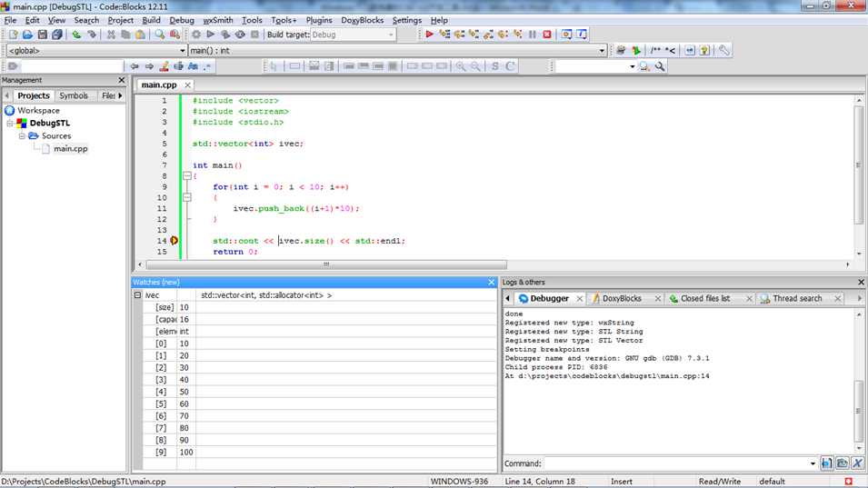
Task: Open the search text combo dropdown arrow
Action: [633, 66]
